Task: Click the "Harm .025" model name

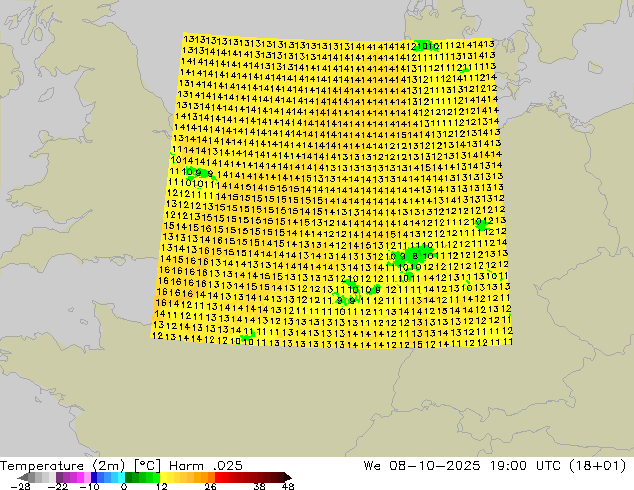Action: (x=206, y=466)
